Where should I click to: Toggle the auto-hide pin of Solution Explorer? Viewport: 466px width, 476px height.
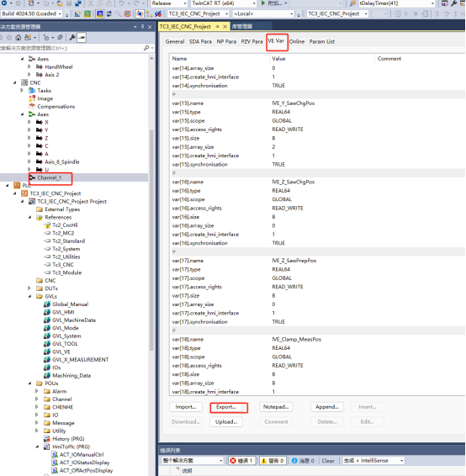pos(142,27)
